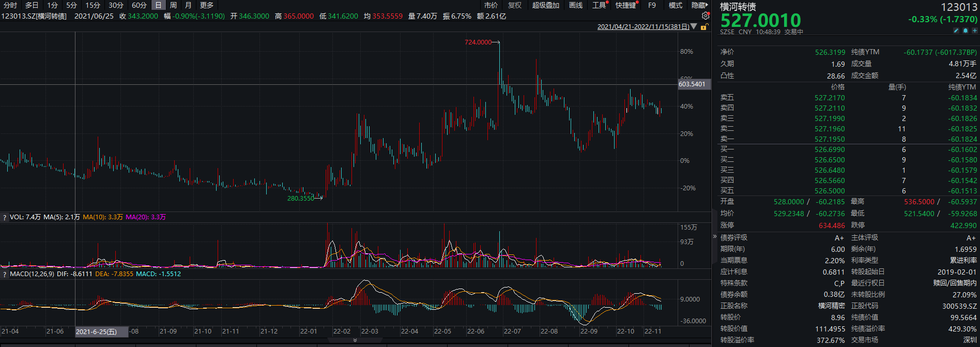Open chart settings gear icon

click(706, 16)
